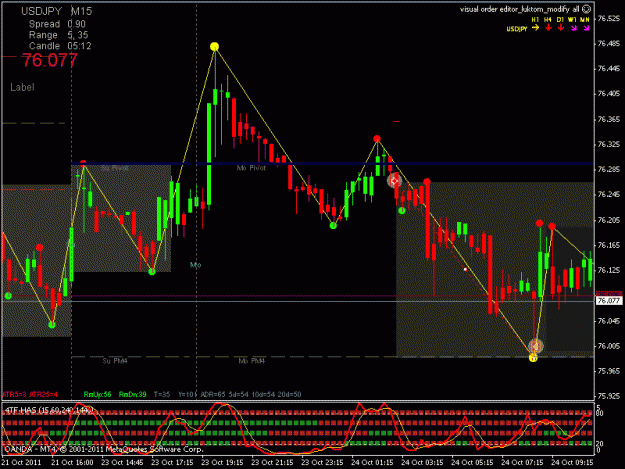This screenshot has width=625, height=469.
Task: Click the current price tag 76.077 on price axis
Action: tap(609, 300)
